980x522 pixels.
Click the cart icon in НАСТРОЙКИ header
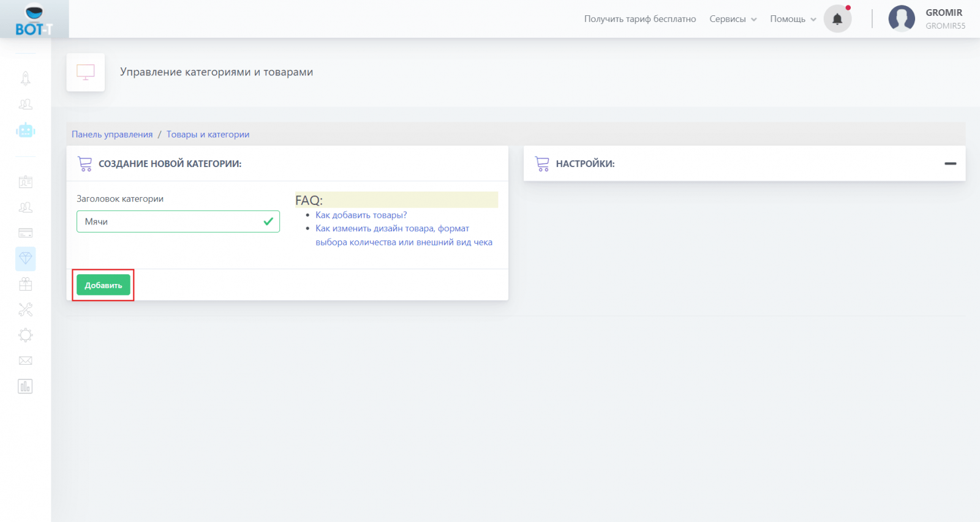tap(542, 164)
